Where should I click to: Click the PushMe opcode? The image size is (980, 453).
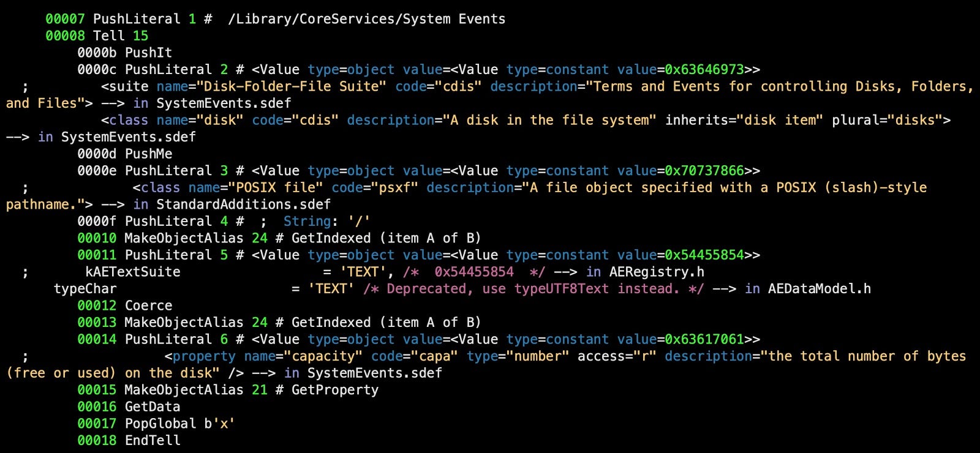pos(148,154)
